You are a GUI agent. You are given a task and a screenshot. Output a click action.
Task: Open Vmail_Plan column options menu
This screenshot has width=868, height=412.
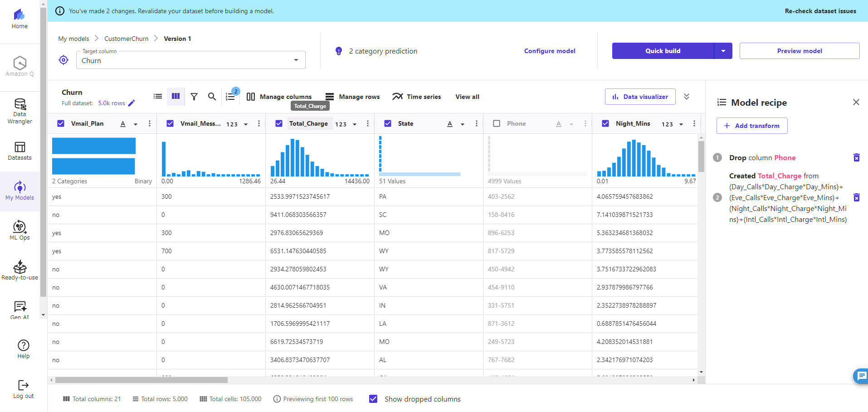[x=150, y=123]
